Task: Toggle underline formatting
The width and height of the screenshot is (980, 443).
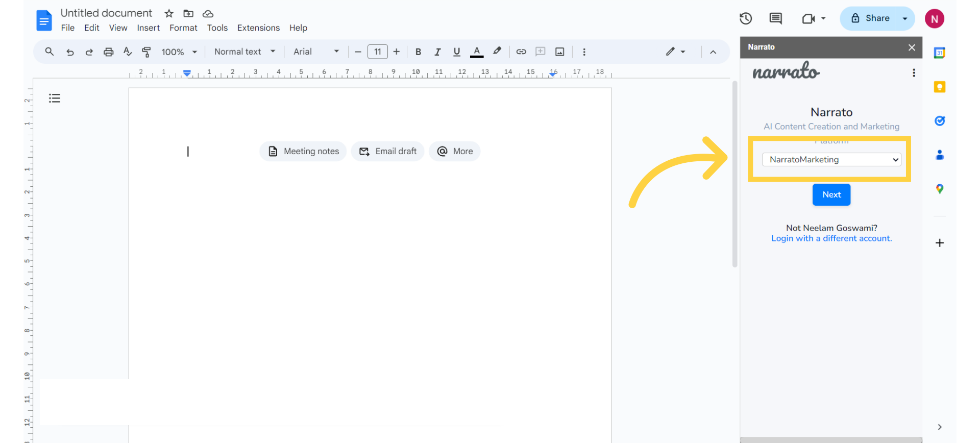Action: point(457,52)
